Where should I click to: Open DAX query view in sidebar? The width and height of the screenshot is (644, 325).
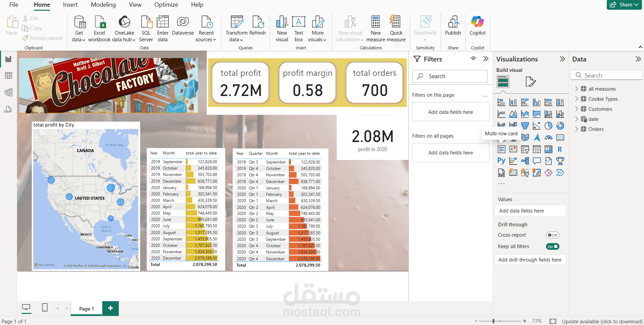point(8,109)
